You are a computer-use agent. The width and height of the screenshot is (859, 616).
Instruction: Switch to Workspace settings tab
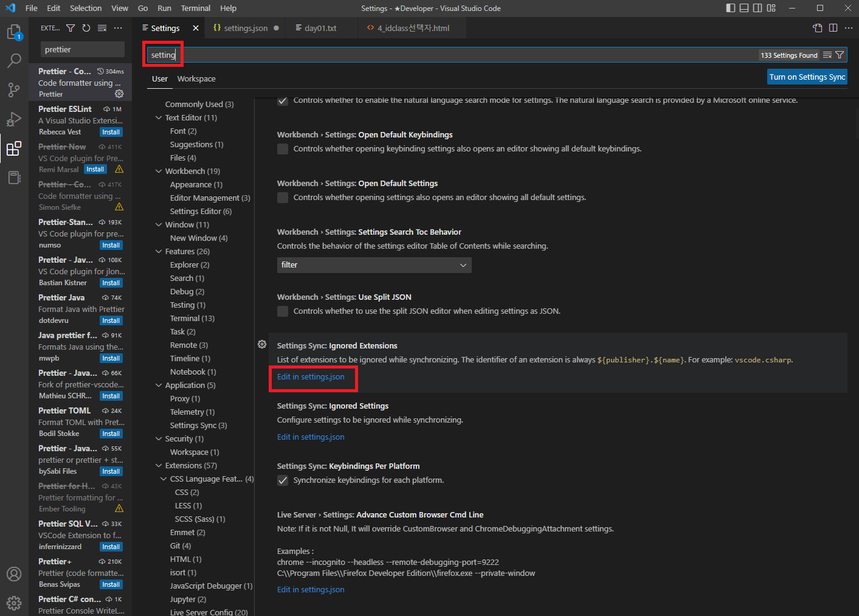click(x=196, y=78)
